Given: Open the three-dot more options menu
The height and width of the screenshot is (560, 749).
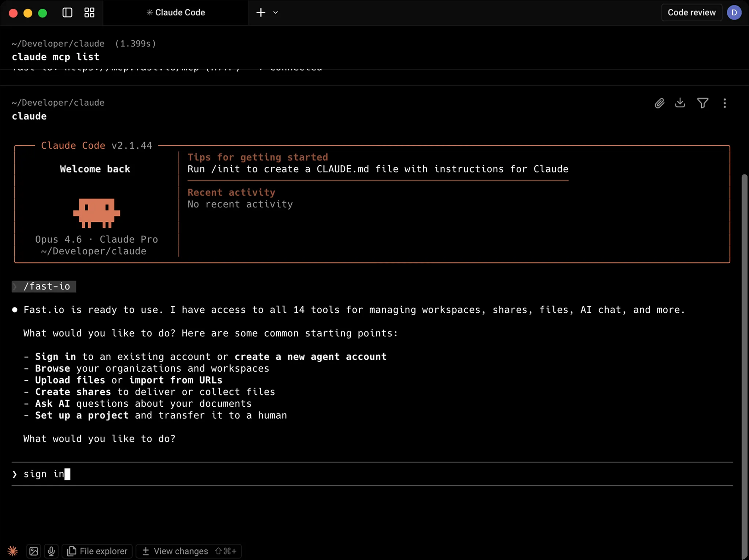Looking at the screenshot, I should pyautogui.click(x=724, y=103).
